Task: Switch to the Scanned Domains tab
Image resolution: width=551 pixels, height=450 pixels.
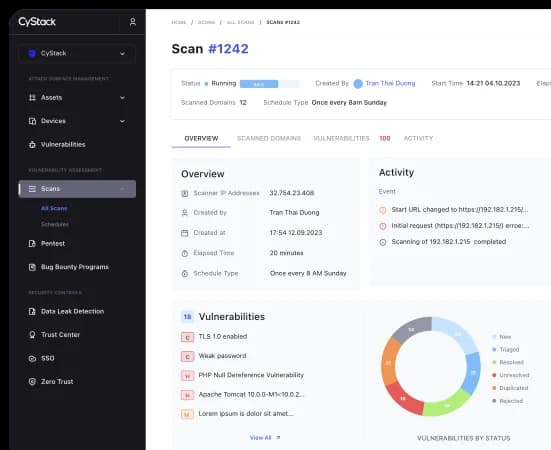Action: (269, 138)
